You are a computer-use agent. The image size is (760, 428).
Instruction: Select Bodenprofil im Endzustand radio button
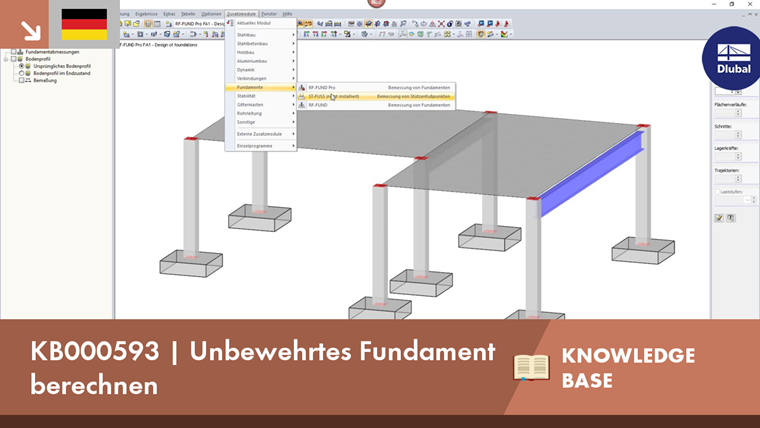point(21,74)
